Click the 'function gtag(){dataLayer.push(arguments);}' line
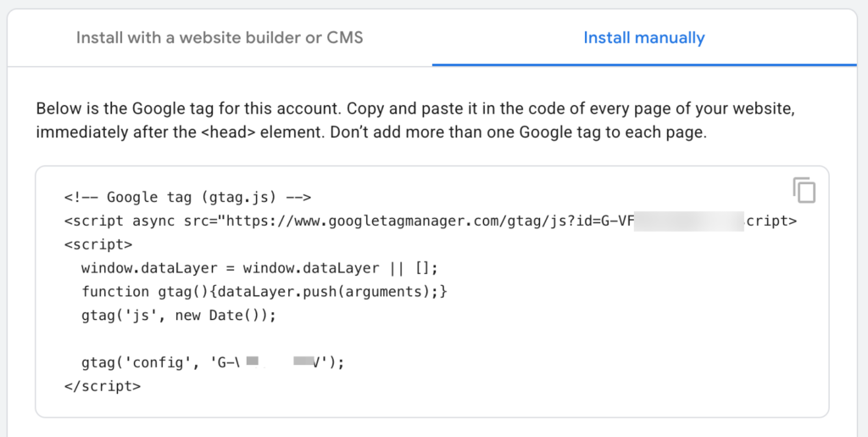The height and width of the screenshot is (437, 868). (264, 291)
